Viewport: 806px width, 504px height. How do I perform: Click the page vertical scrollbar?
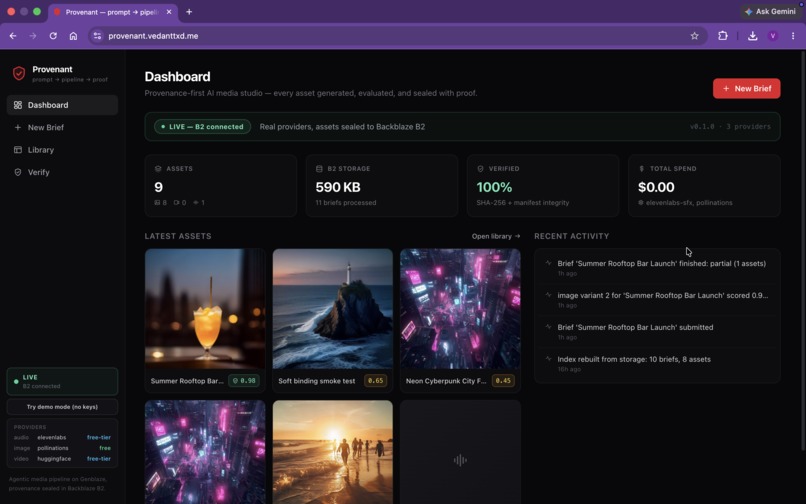(803, 250)
